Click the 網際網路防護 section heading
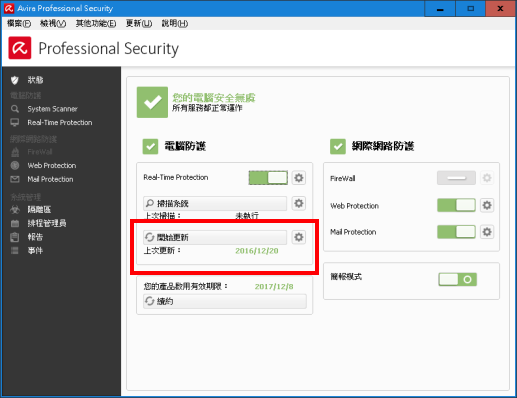517x398 pixels. [383, 146]
